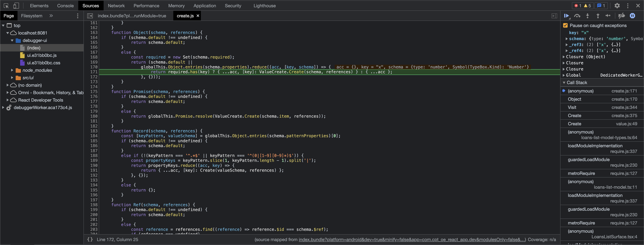Click the step into function icon

588,16
